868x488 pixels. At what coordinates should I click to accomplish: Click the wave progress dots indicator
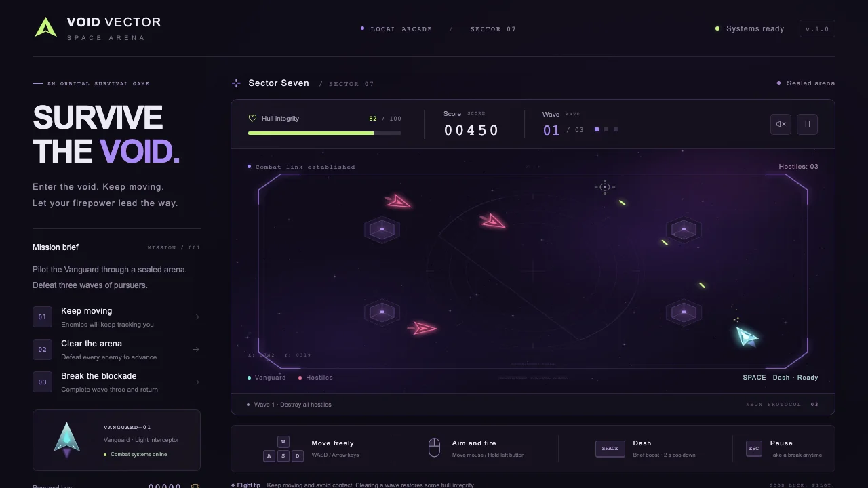tap(606, 129)
